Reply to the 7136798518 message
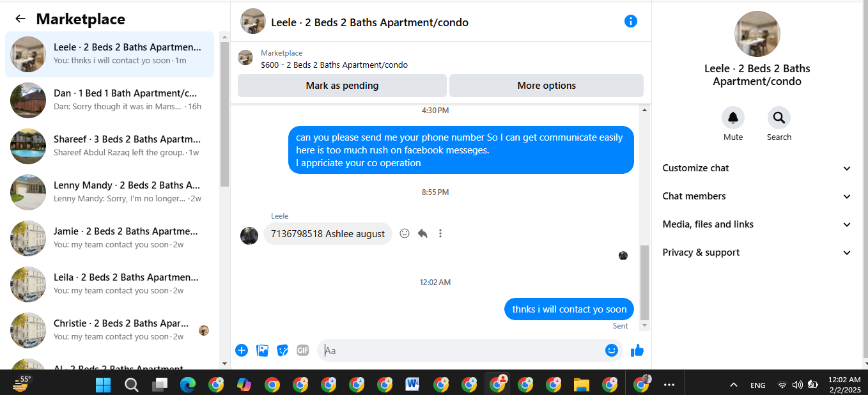This screenshot has height=395, width=868. point(422,234)
